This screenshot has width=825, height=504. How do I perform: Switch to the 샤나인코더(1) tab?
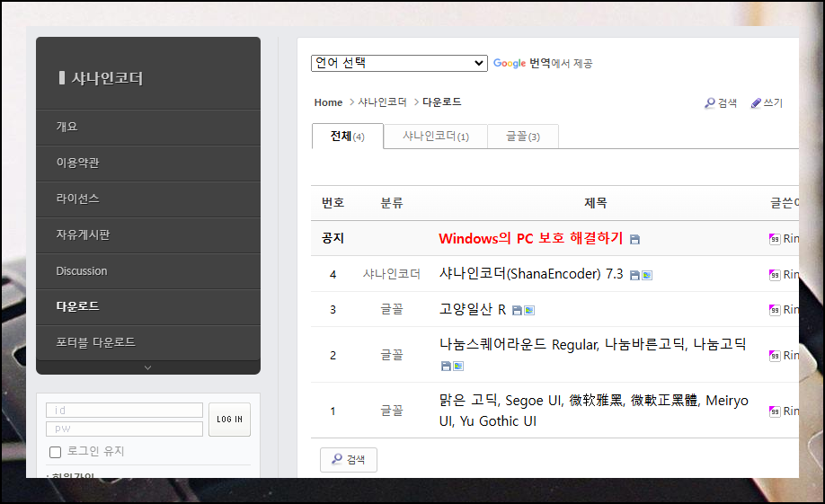click(x=435, y=137)
